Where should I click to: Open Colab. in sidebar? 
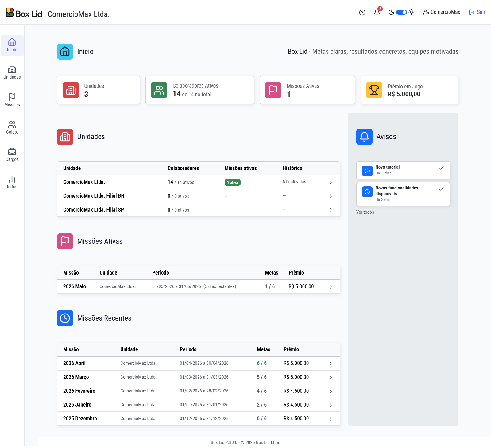click(12, 127)
